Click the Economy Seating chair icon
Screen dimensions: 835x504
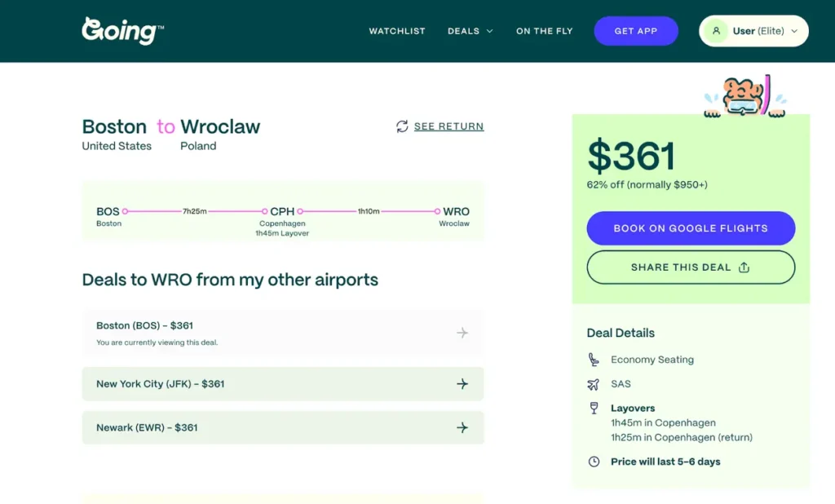593,360
